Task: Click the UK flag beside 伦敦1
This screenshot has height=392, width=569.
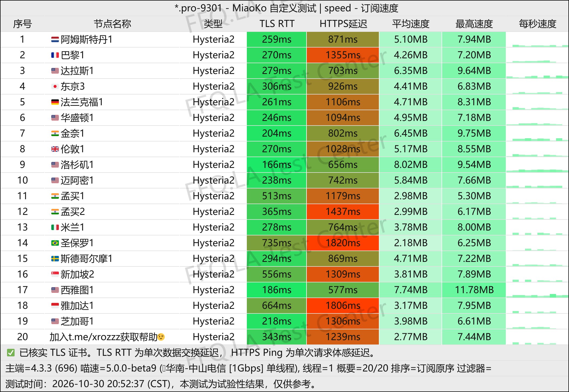Action: [x=55, y=149]
